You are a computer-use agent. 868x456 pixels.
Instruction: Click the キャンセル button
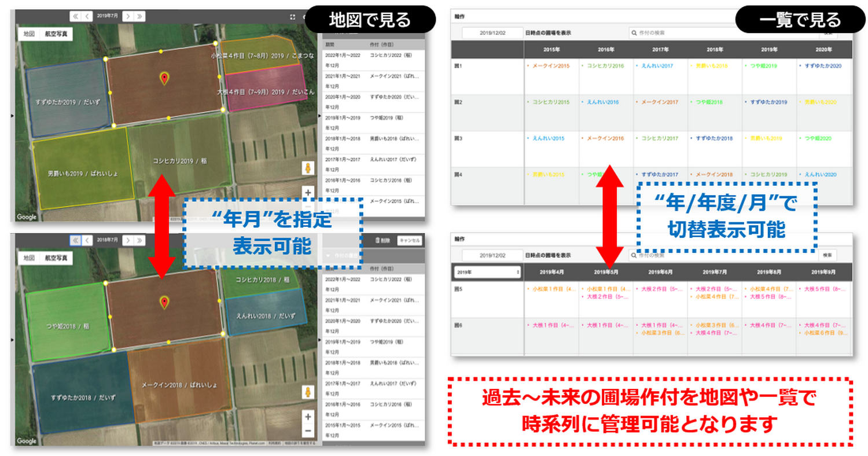click(410, 240)
